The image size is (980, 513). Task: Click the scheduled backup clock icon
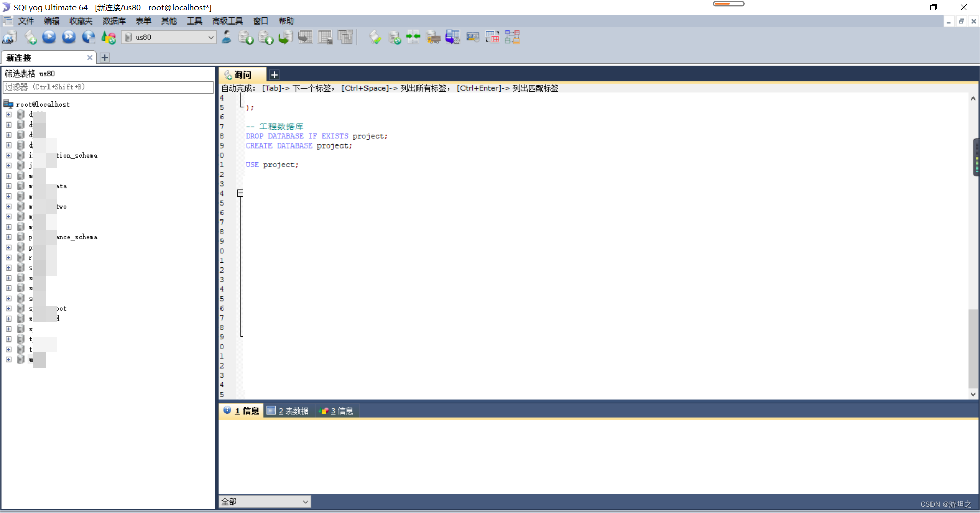click(453, 37)
